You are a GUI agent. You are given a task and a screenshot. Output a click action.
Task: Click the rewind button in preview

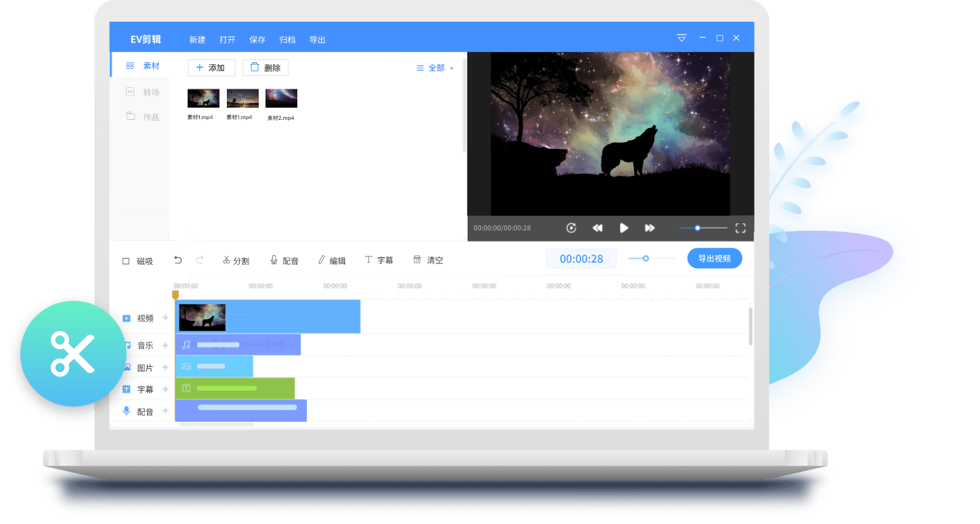coord(597,228)
